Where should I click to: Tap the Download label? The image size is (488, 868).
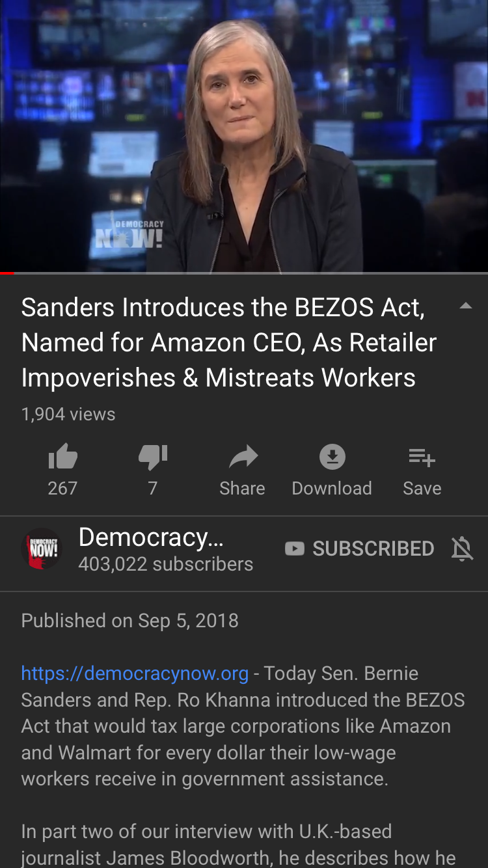click(332, 488)
